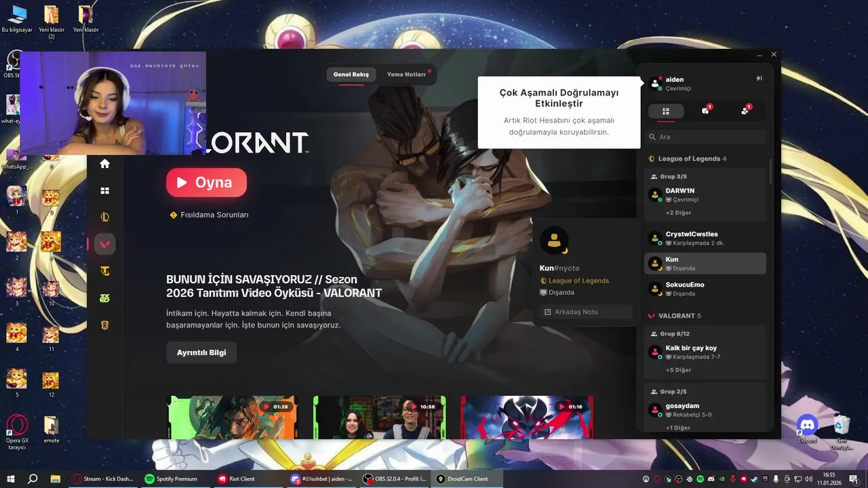Screen dimensions: 868x488
Task: Collapse the friends panel arrow icon
Action: (759, 79)
